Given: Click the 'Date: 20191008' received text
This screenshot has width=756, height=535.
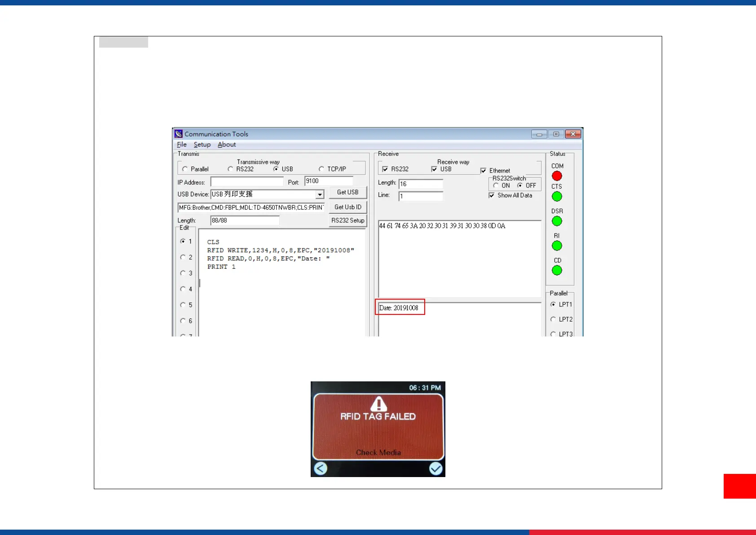Looking at the screenshot, I should [x=399, y=308].
